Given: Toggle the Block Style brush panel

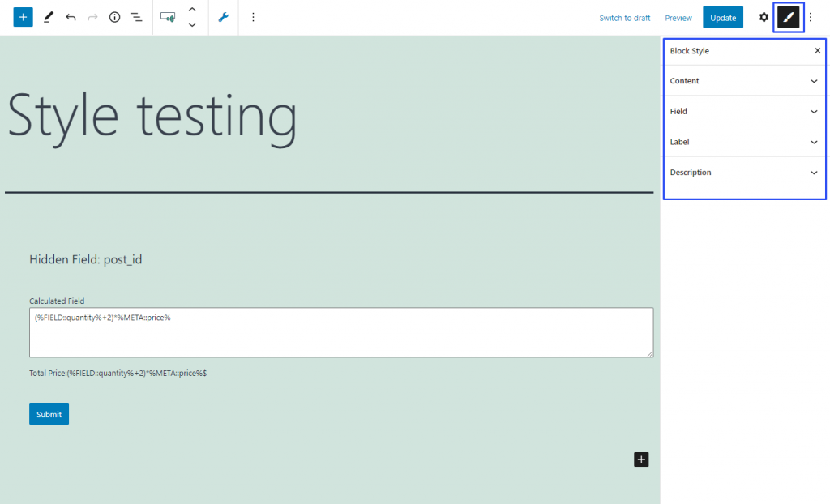Looking at the screenshot, I should 788,18.
